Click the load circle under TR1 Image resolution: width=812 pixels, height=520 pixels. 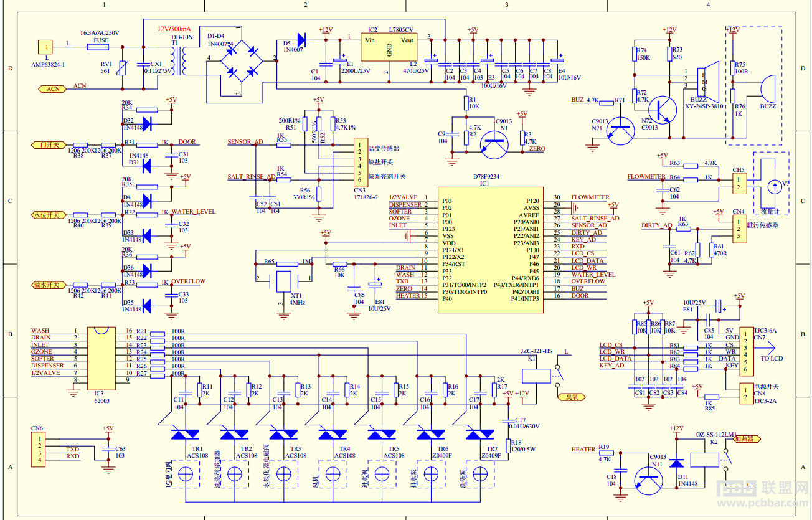click(185, 475)
